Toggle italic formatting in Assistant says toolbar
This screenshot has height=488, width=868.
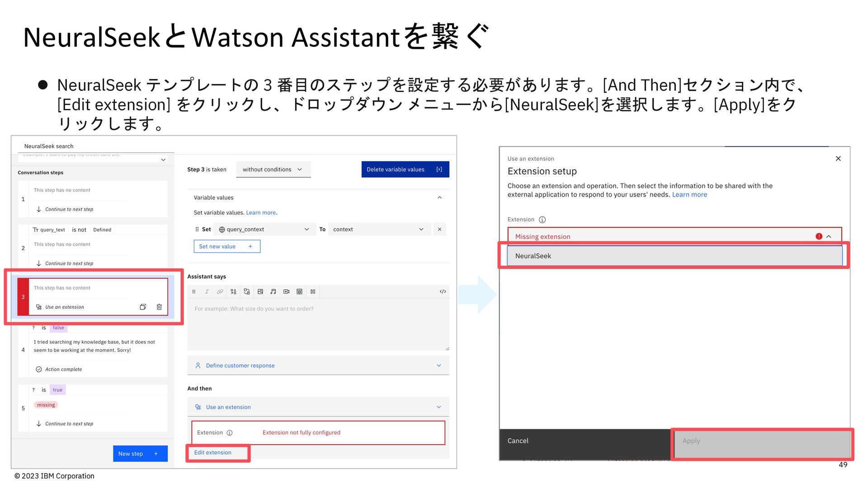click(x=207, y=292)
